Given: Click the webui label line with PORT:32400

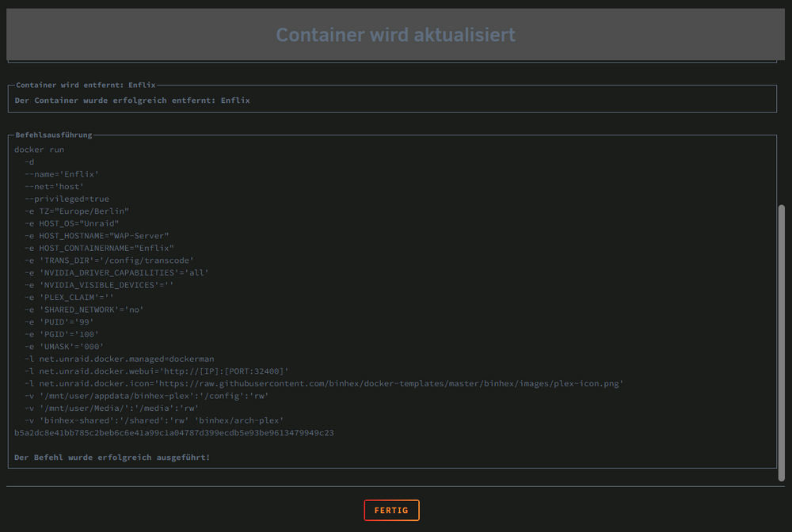Looking at the screenshot, I should pyautogui.click(x=157, y=371).
